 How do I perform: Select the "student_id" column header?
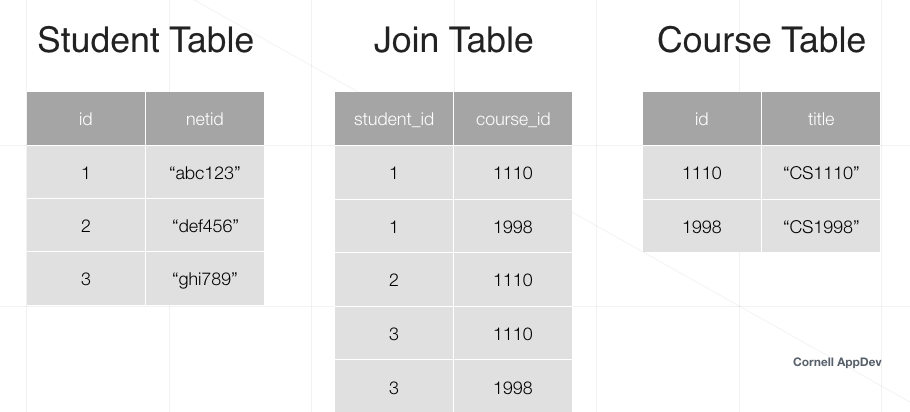394,119
